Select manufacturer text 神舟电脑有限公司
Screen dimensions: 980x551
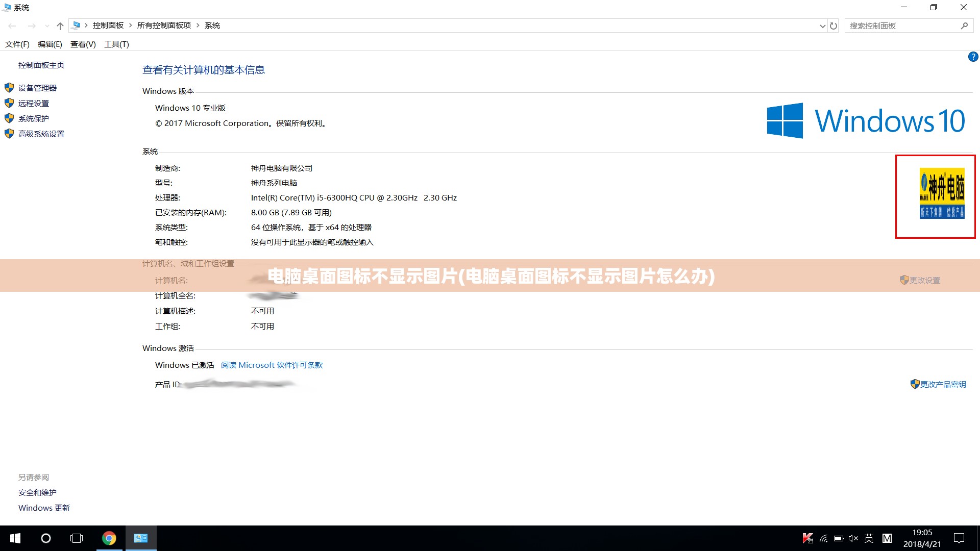(x=282, y=168)
